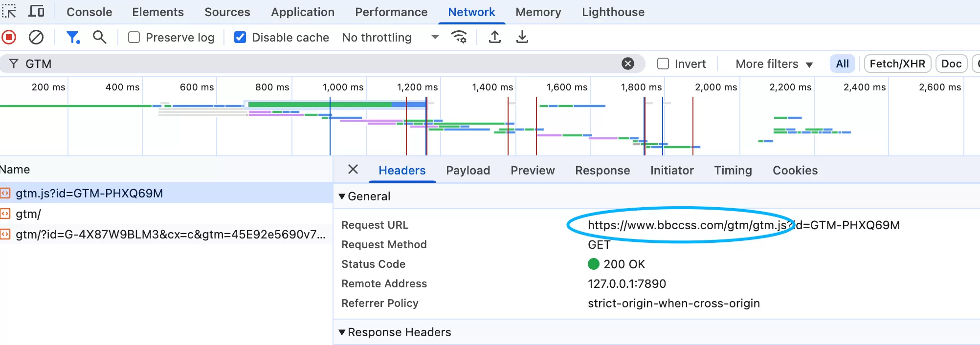View the Preview tab
Screen dimensions: 980x345
tap(533, 170)
